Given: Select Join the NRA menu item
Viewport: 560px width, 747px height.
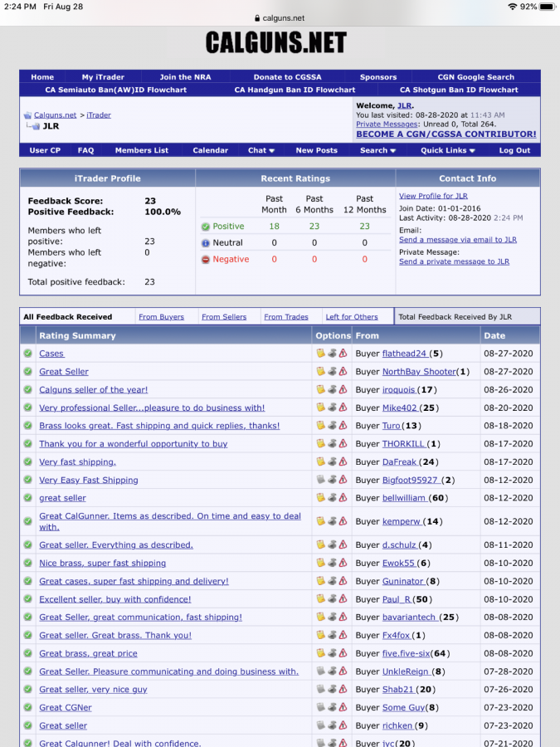Looking at the screenshot, I should tap(185, 76).
